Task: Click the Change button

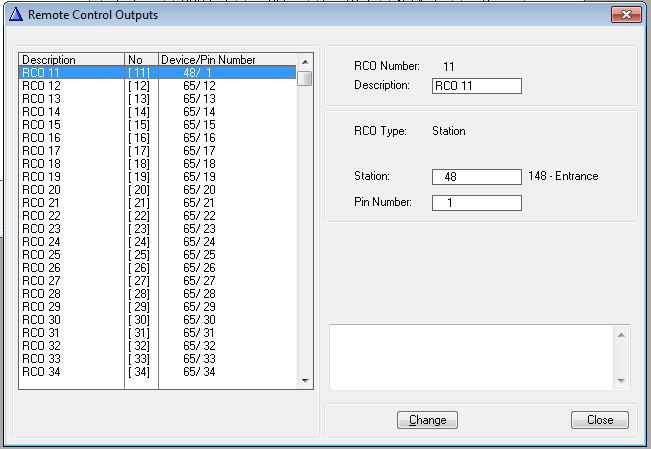Action: 427,420
